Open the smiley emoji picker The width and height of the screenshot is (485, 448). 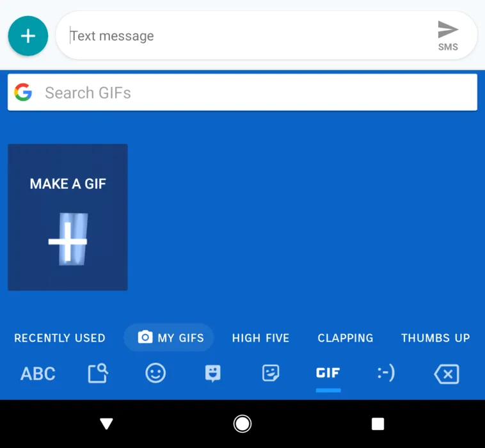[x=155, y=373]
